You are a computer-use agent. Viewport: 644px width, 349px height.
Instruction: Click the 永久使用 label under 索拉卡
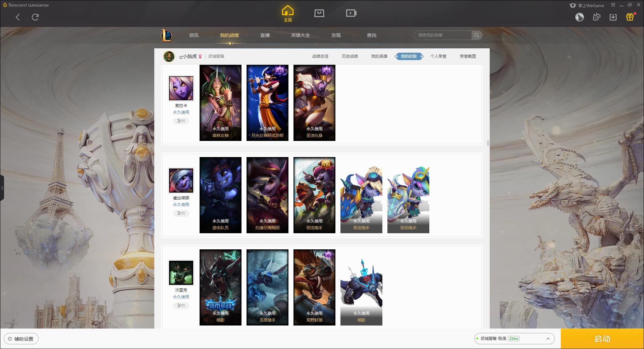[181, 112]
